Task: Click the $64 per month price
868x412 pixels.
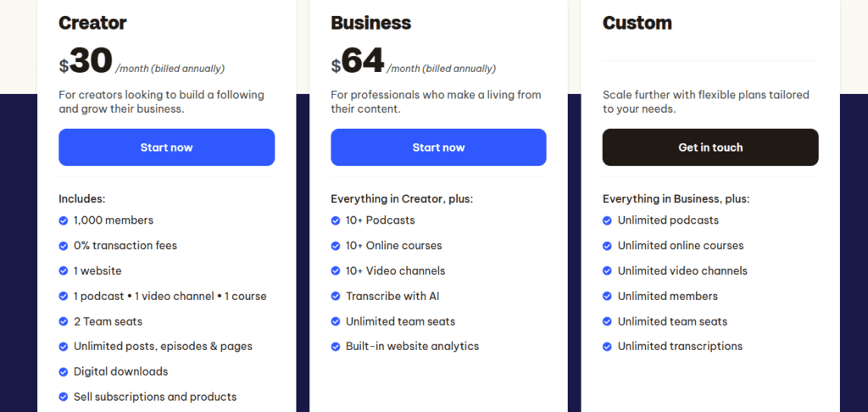Action: click(359, 62)
